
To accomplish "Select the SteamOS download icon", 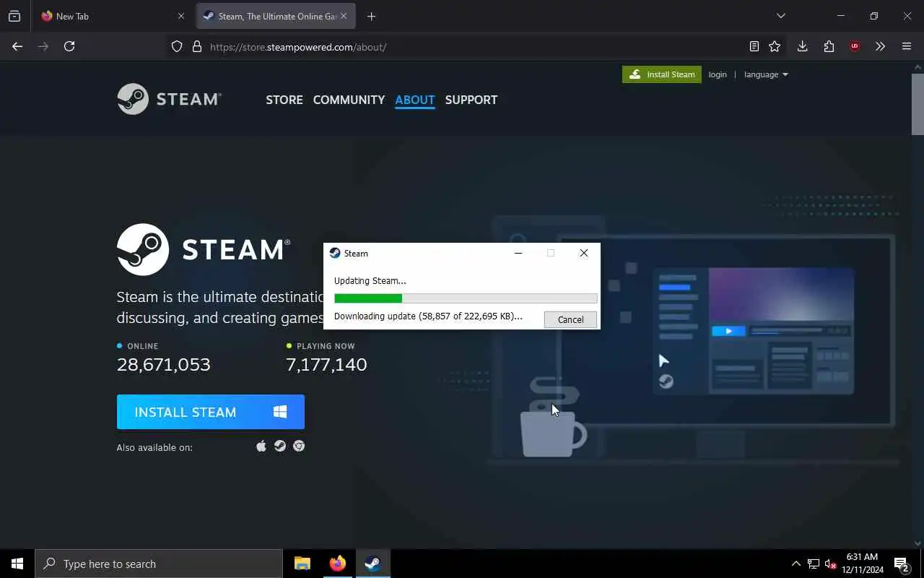I will (280, 446).
